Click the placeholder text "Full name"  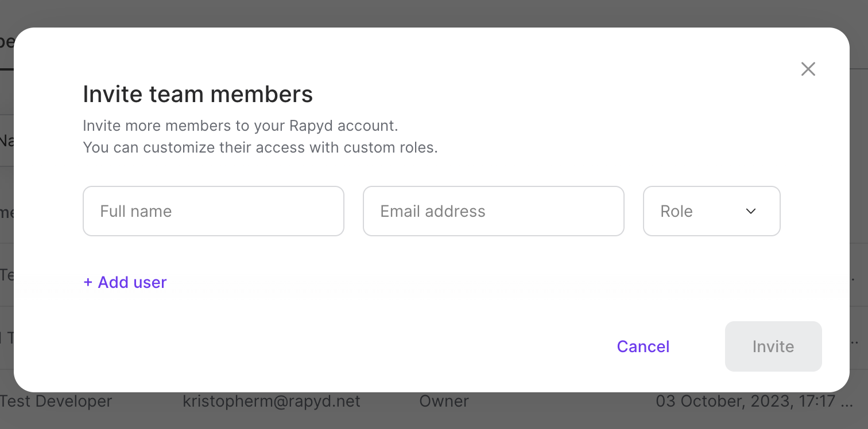pos(136,211)
